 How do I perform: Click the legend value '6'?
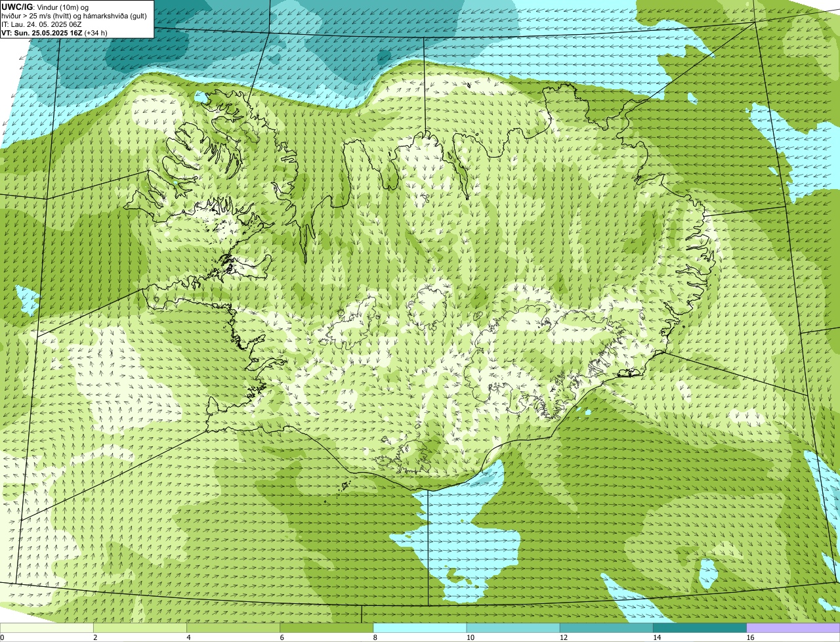click(x=282, y=637)
